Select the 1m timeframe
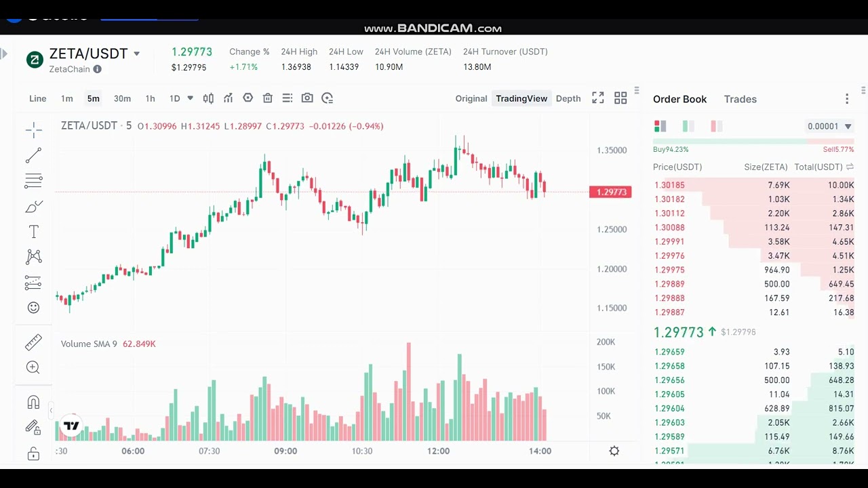Screen dimensions: 868x488 [x=66, y=98]
